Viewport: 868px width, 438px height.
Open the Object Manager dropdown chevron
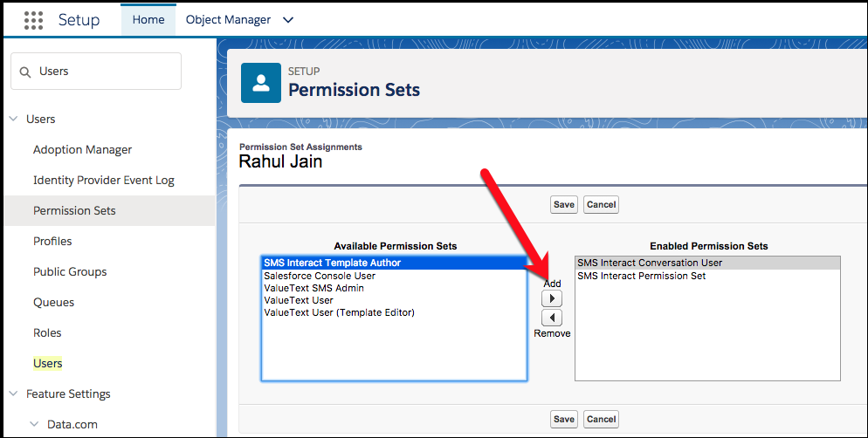tap(288, 20)
